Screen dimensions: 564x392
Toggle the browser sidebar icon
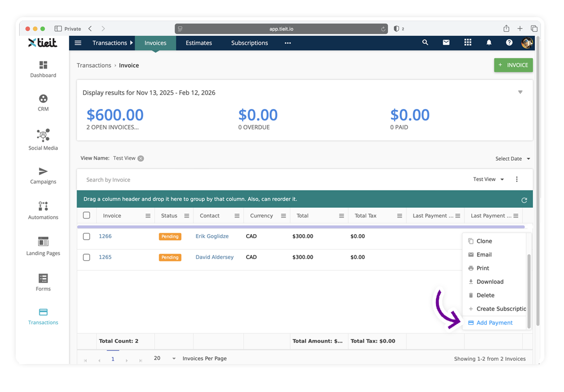tap(58, 28)
